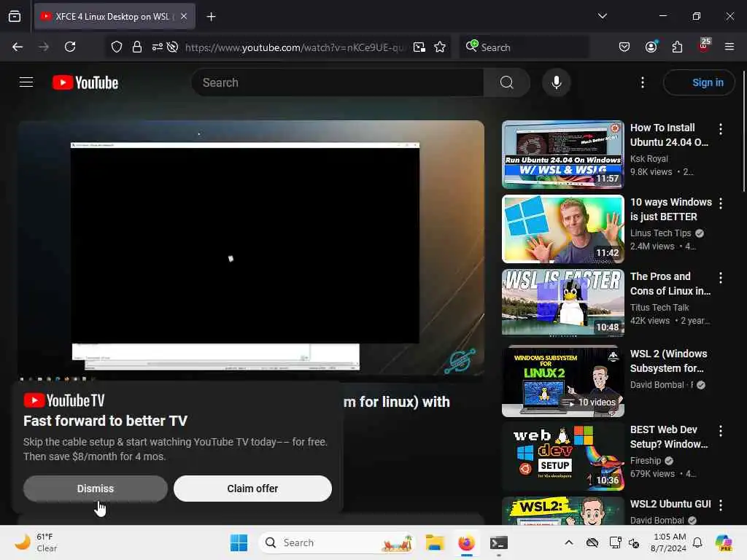Open the Terminal app in the taskbar
This screenshot has width=747, height=560.
[499, 542]
